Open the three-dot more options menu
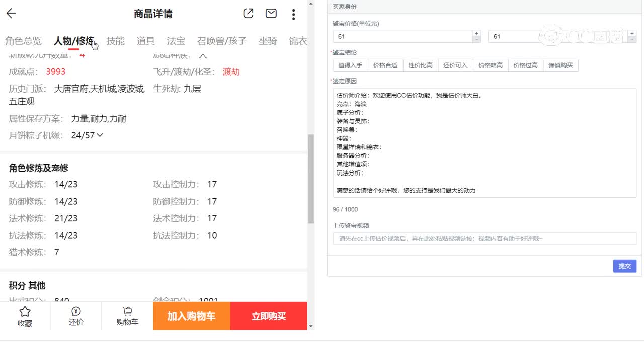This screenshot has height=345, width=644. coord(293,14)
